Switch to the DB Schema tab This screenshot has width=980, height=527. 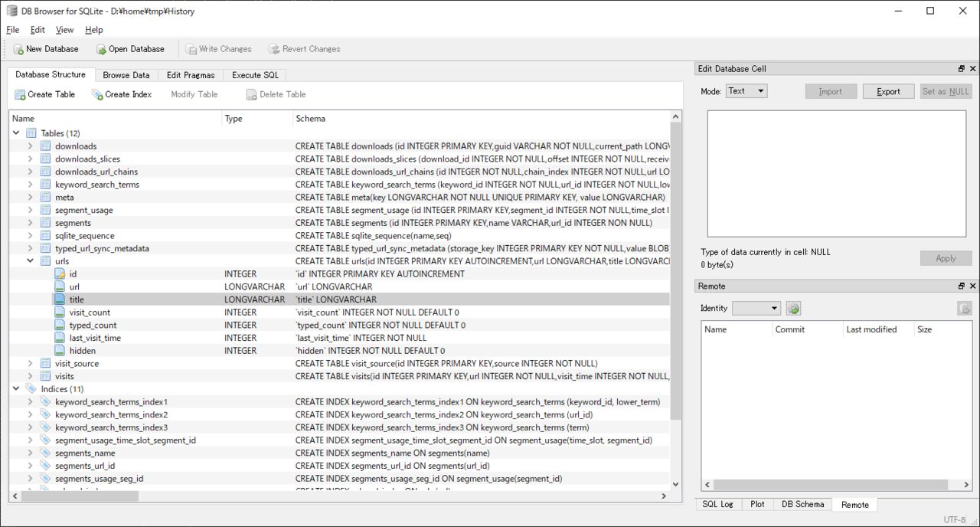pos(802,505)
